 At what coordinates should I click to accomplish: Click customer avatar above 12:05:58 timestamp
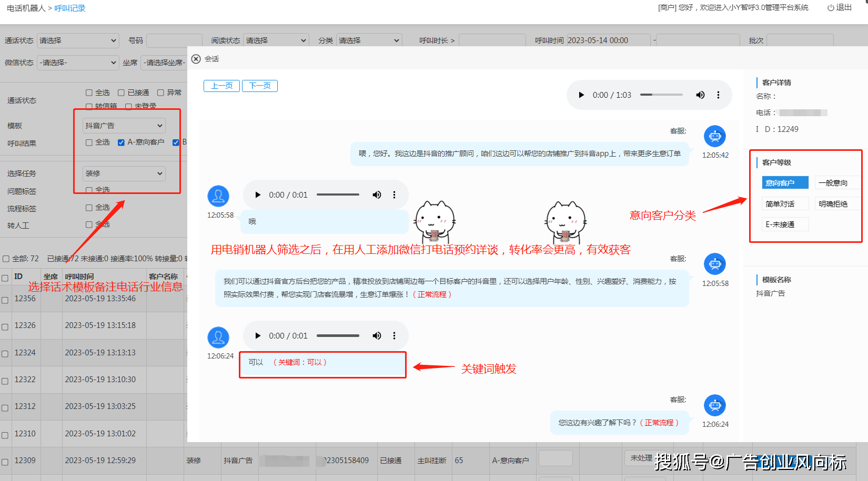pos(218,196)
